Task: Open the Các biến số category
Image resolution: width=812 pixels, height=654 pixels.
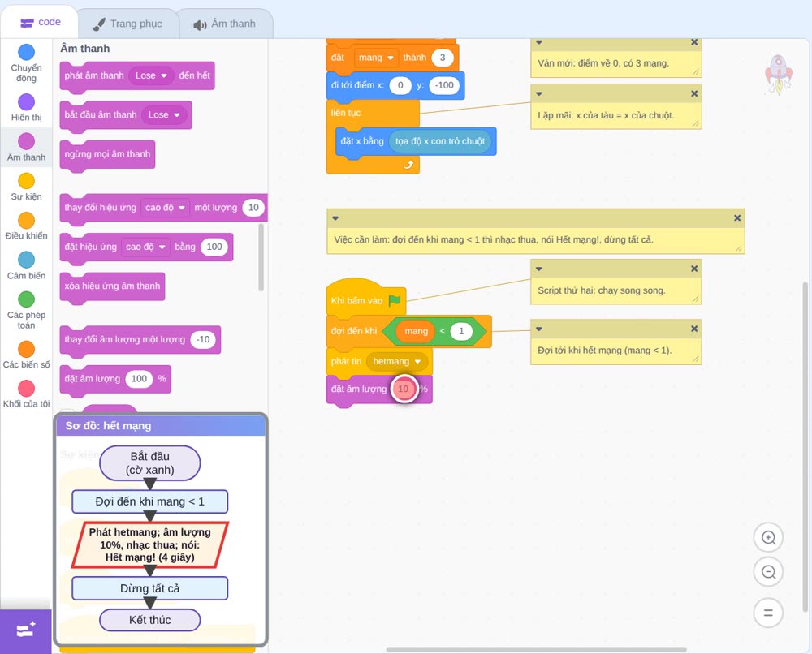Action: pyautogui.click(x=26, y=355)
